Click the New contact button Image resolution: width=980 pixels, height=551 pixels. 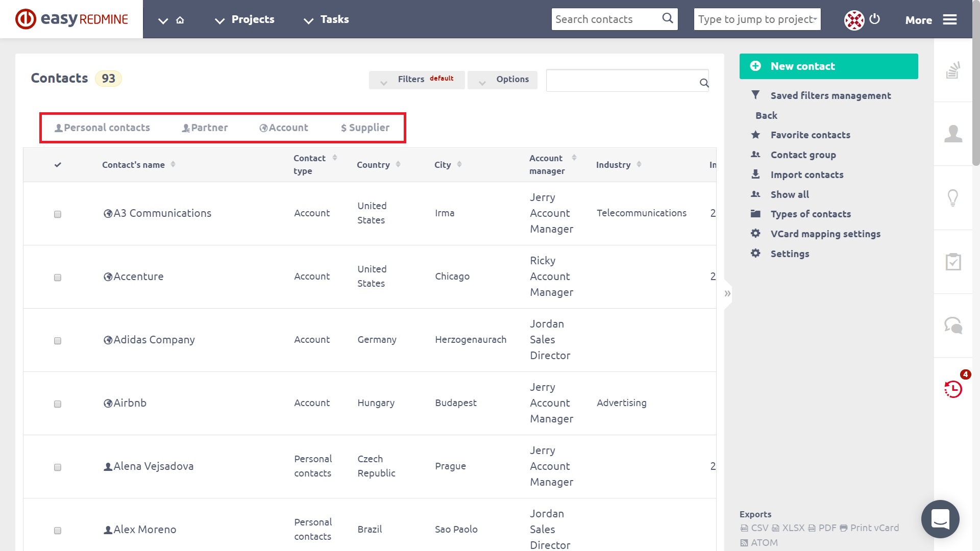click(x=828, y=66)
